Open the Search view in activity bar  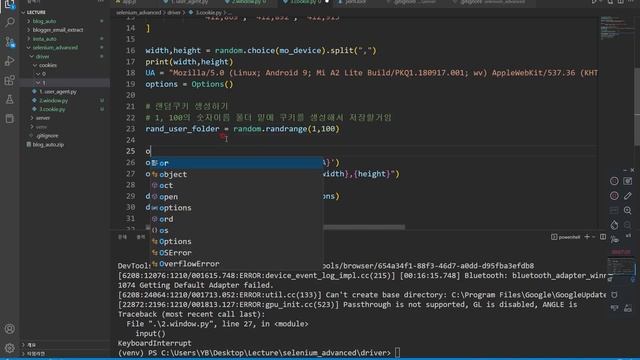pos(9,22)
